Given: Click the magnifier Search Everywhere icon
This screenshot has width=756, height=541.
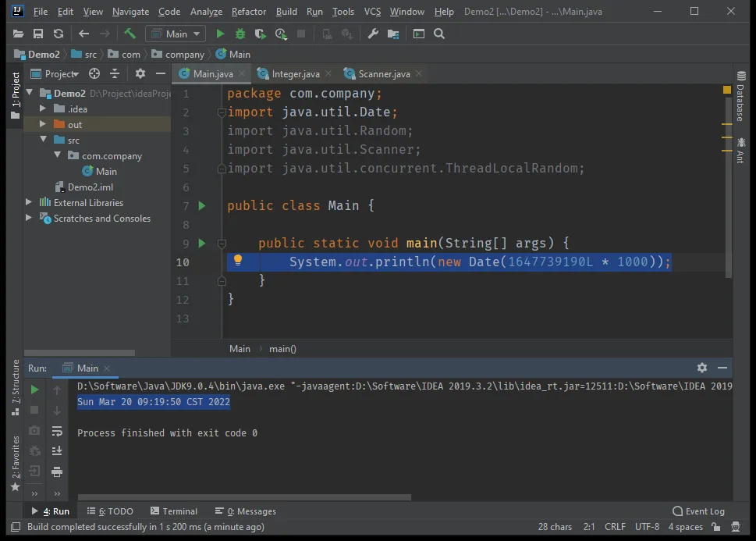Looking at the screenshot, I should tap(439, 34).
